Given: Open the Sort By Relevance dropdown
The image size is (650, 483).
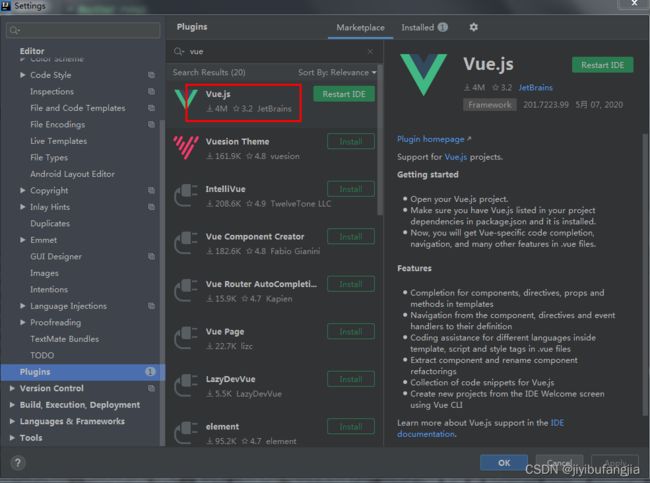Looking at the screenshot, I should (x=337, y=73).
